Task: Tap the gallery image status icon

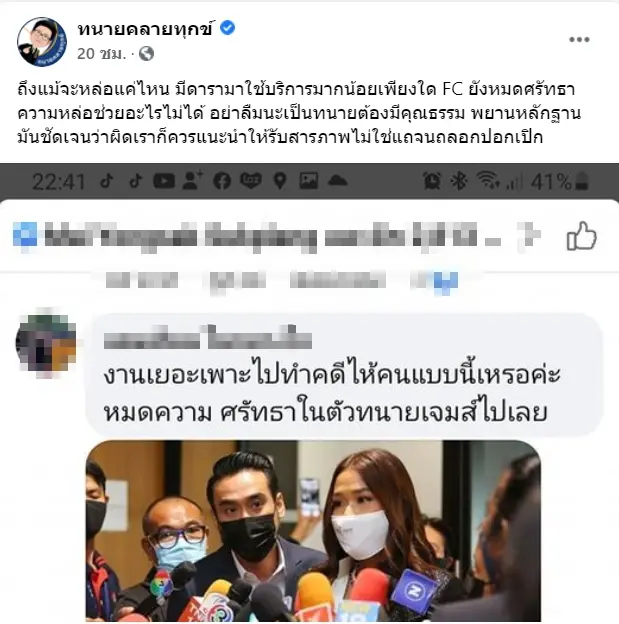Action: pyautogui.click(x=309, y=181)
